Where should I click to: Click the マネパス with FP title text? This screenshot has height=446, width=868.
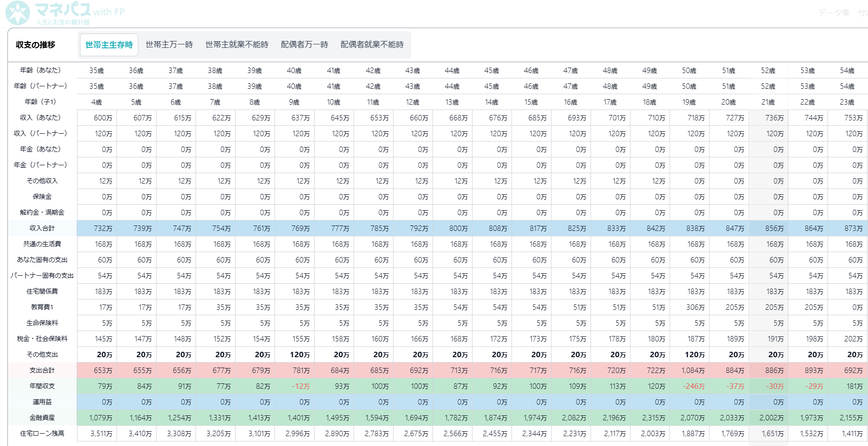(79, 10)
